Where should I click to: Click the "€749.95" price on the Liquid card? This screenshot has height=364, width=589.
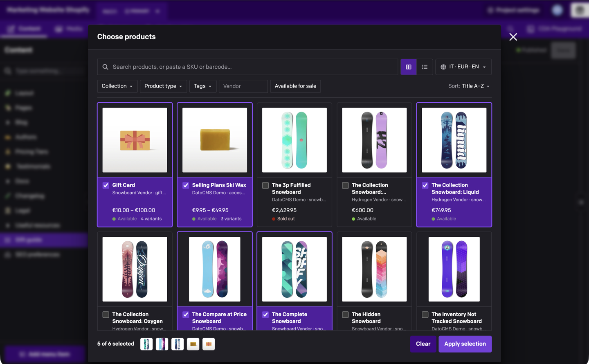click(x=441, y=210)
